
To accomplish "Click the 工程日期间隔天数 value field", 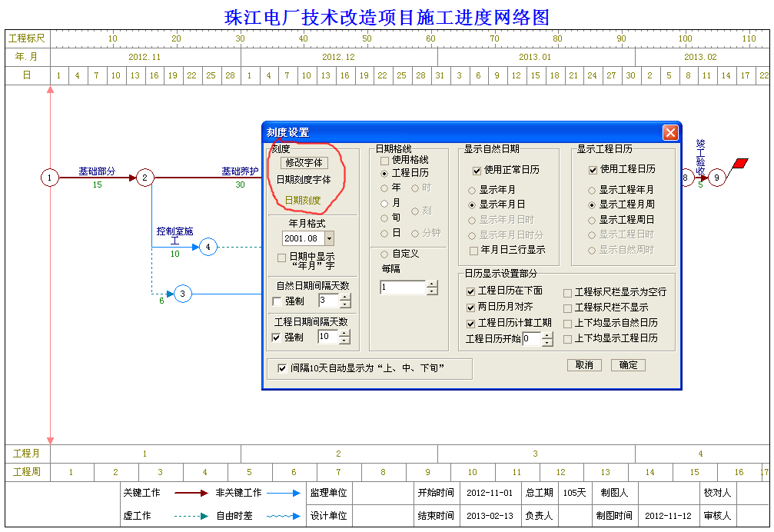I will 327,336.
